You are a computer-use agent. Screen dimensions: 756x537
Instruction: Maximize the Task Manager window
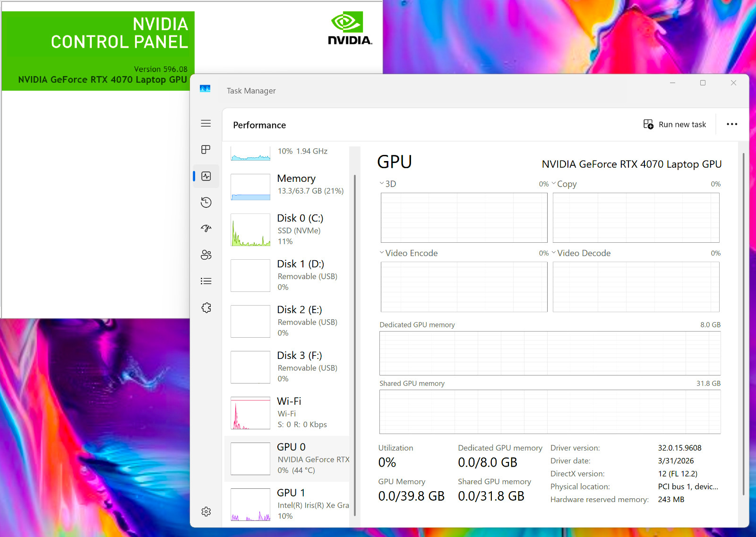[x=703, y=83]
